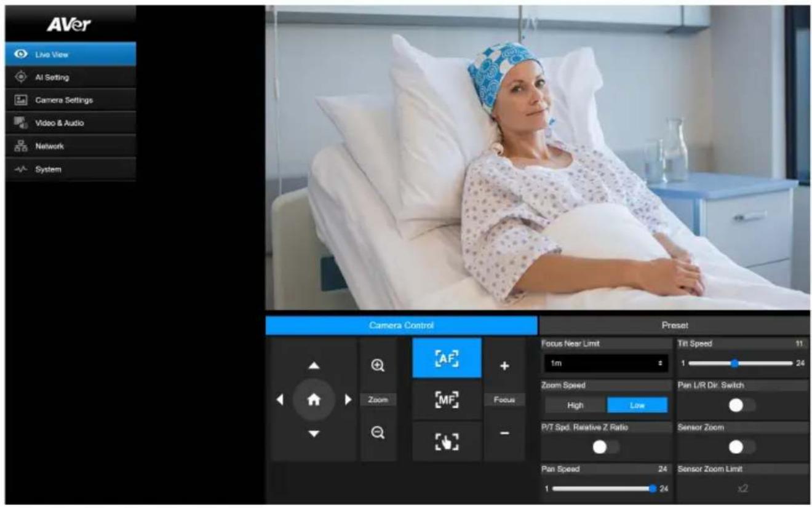Viewport: 812px width, 508px height.
Task: Return the camera to the home position
Action: click(x=314, y=399)
